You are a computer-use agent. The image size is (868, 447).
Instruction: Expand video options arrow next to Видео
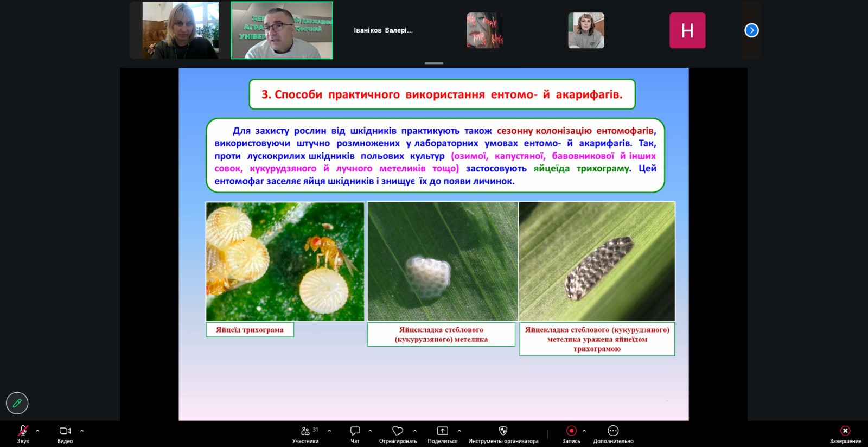(82, 431)
